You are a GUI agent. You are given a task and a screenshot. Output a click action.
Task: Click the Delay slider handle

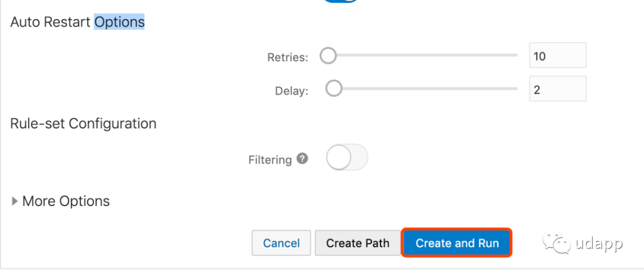click(x=334, y=88)
